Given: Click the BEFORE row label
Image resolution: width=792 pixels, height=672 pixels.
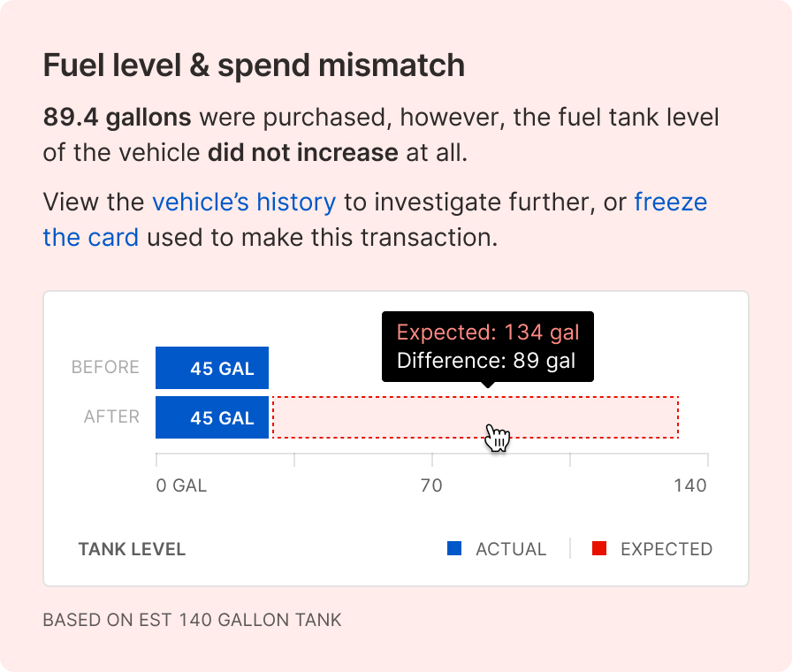Looking at the screenshot, I should (105, 367).
